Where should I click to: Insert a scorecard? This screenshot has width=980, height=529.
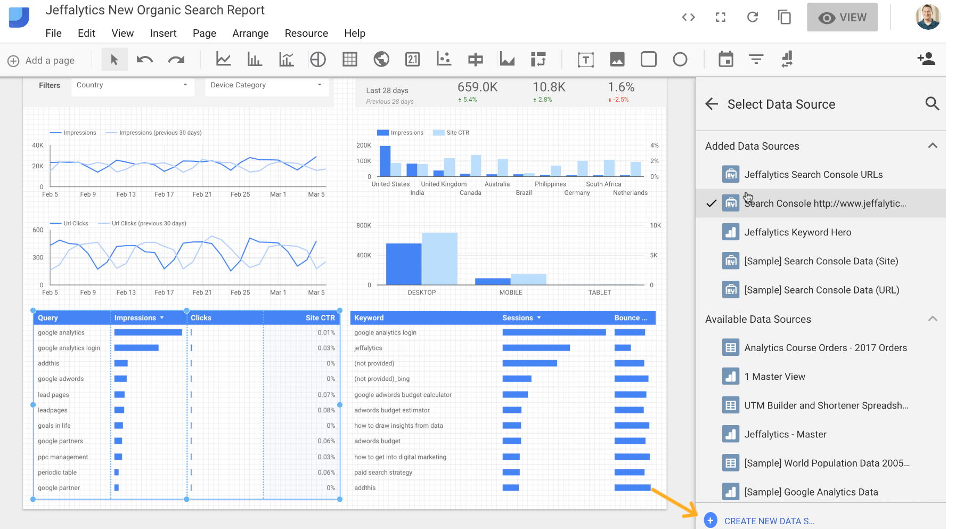413,59
